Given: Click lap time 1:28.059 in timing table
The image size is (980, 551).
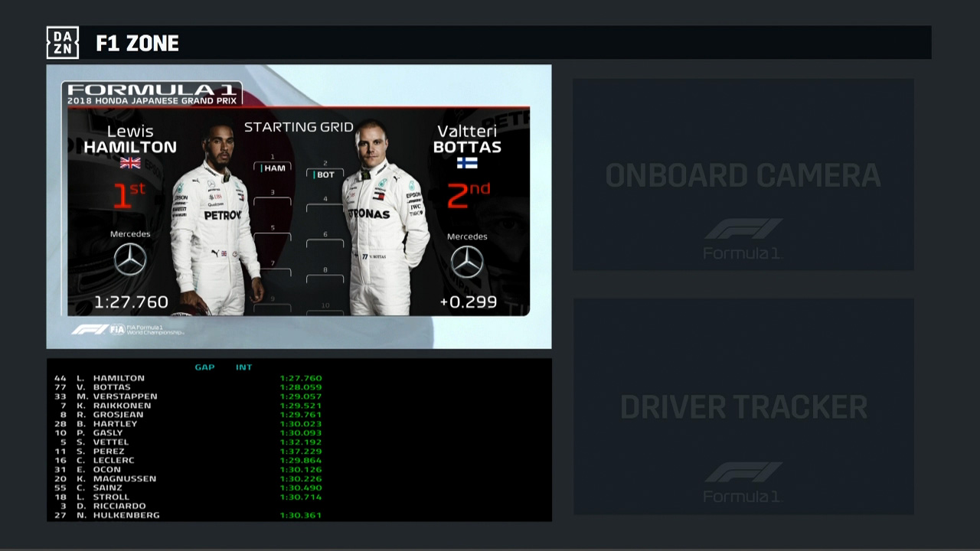Looking at the screenshot, I should click(301, 387).
